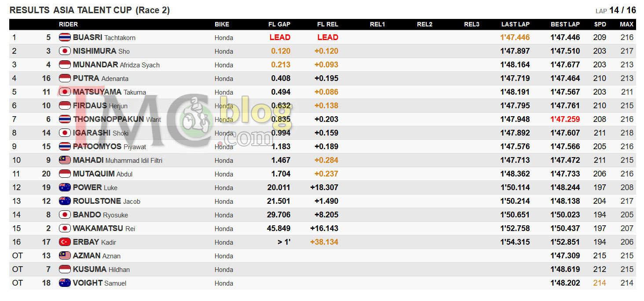The height and width of the screenshot is (301, 644).
Task: Click the Japanese flag next to NISHIMURA
Action: tap(65, 51)
